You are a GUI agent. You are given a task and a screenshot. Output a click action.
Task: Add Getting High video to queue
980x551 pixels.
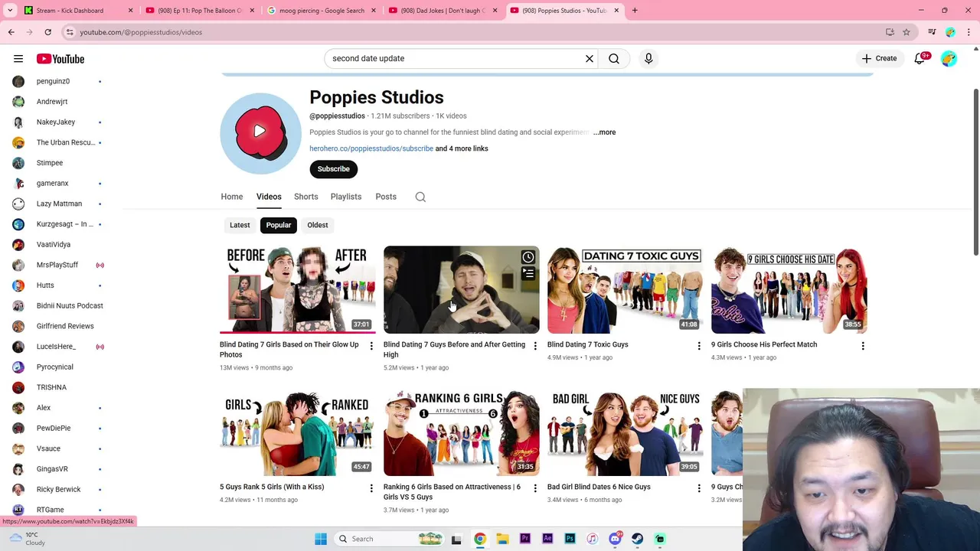coord(528,273)
